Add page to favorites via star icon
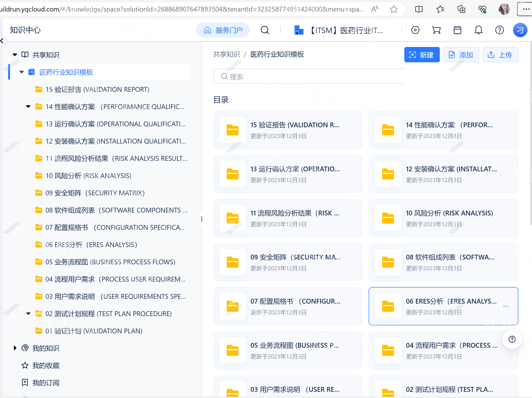Viewport: 532px width, 398px height. tap(394, 9)
